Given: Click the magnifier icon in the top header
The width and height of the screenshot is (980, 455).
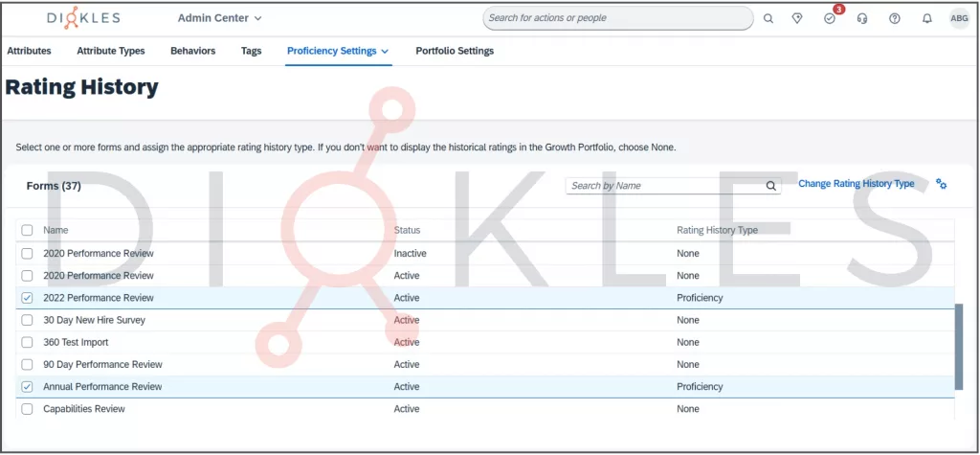Looking at the screenshot, I should [768, 18].
